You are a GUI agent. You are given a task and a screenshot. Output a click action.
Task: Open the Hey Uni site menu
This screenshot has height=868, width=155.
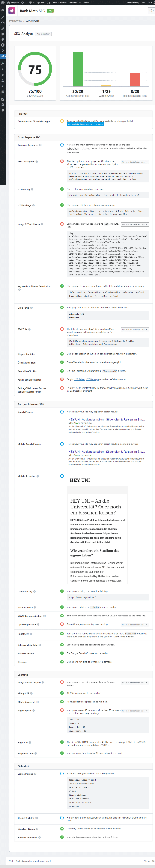[x=13, y=2]
